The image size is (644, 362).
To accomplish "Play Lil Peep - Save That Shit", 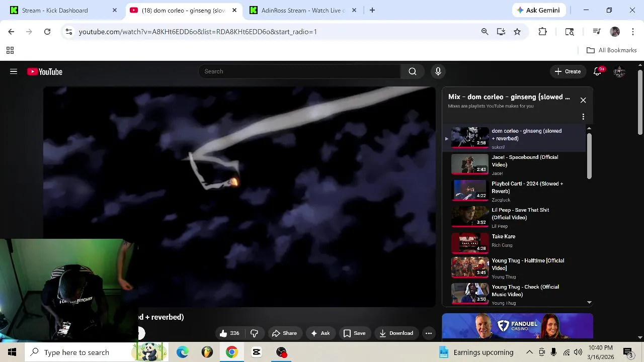I will (514, 217).
